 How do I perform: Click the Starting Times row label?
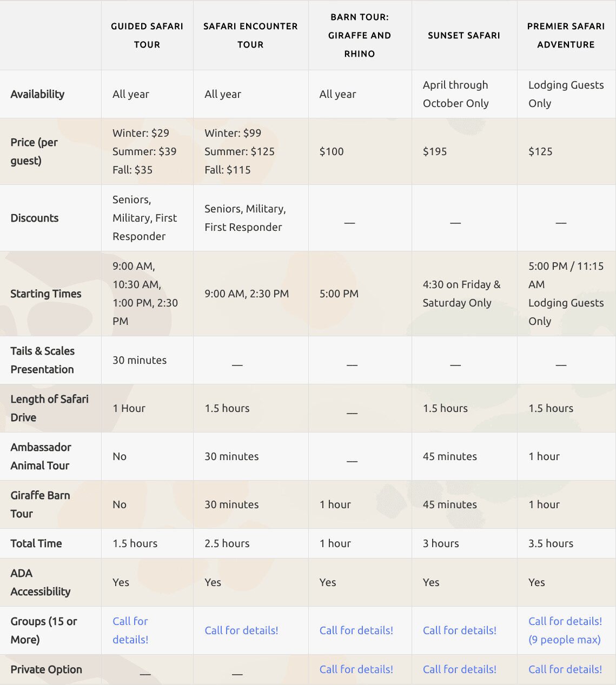pyautogui.click(x=46, y=294)
